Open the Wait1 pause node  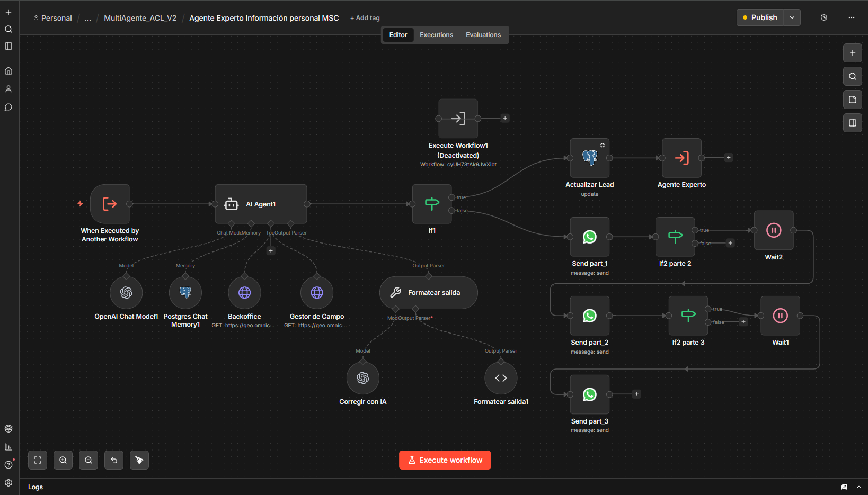pos(781,316)
